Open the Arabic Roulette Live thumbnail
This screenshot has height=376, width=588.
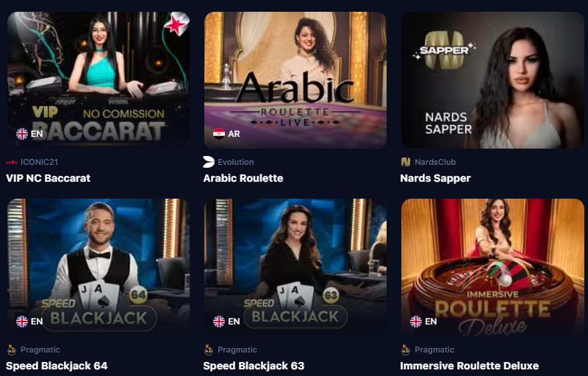[x=295, y=80]
